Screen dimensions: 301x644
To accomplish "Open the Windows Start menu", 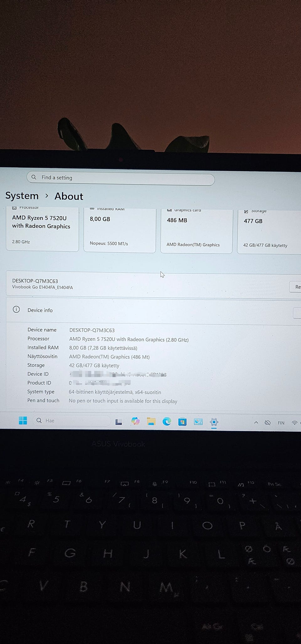I will (x=23, y=420).
